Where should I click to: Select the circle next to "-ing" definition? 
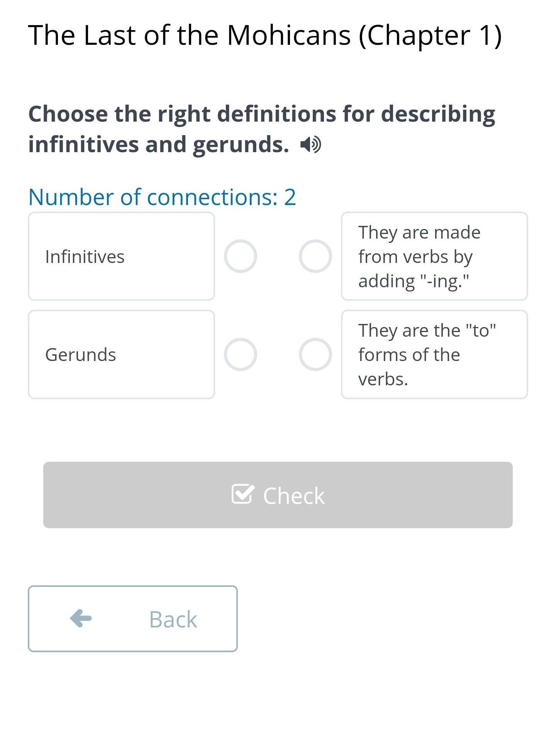tap(315, 256)
